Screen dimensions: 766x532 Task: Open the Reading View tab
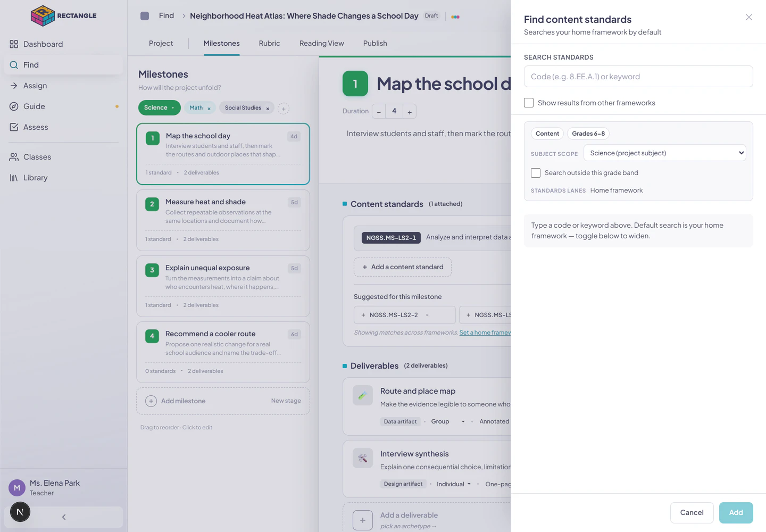(x=321, y=44)
